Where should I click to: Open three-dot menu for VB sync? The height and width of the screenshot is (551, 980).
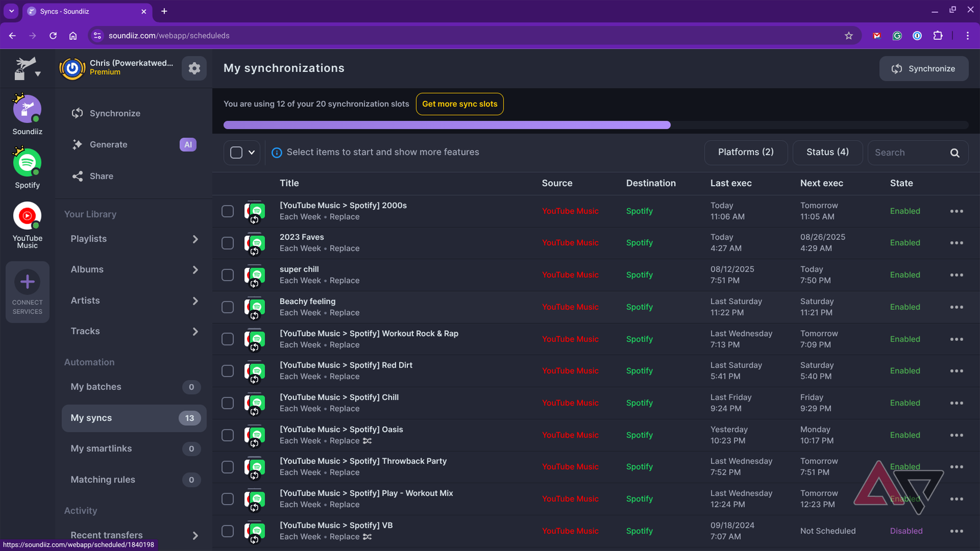[x=956, y=531]
